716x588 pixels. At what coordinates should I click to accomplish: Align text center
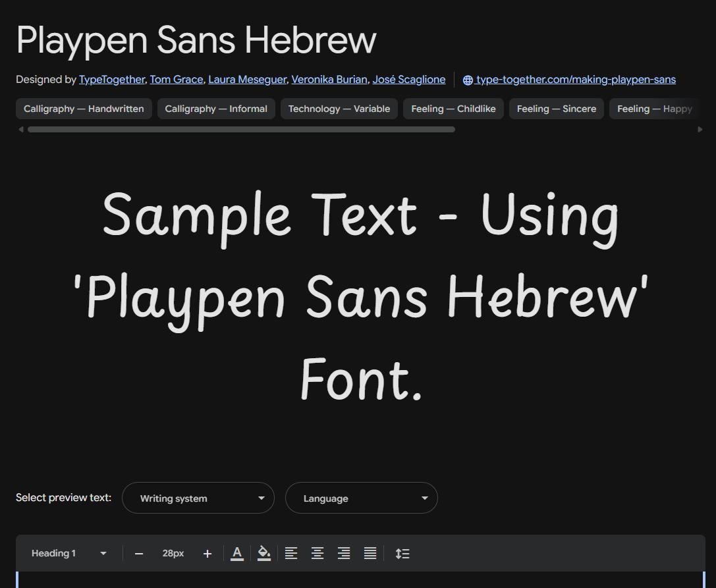click(x=317, y=553)
